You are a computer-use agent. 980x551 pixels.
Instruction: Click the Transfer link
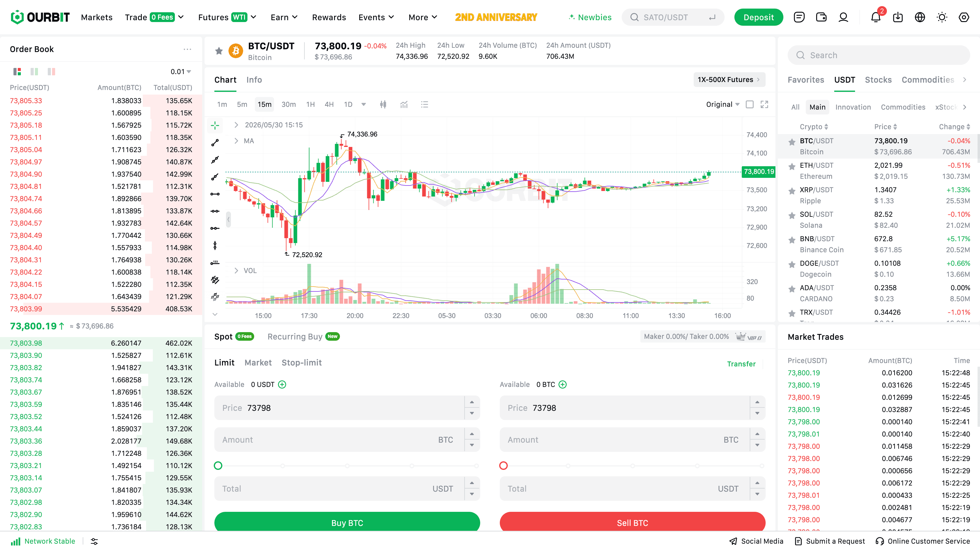click(741, 364)
